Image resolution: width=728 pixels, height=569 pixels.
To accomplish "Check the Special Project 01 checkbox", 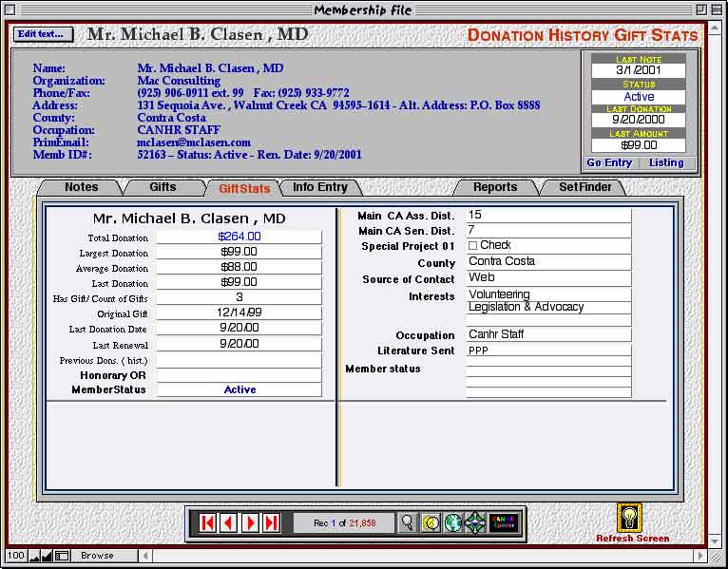I will point(473,246).
